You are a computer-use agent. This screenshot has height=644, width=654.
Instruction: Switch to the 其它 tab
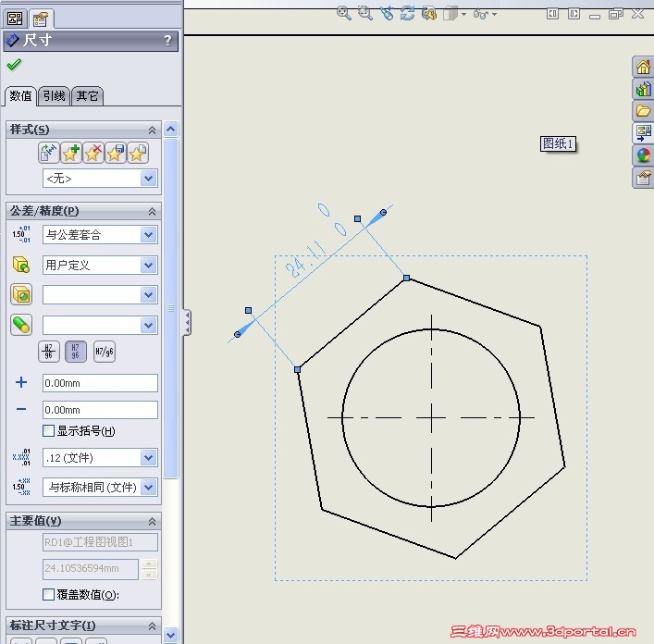tap(87, 96)
